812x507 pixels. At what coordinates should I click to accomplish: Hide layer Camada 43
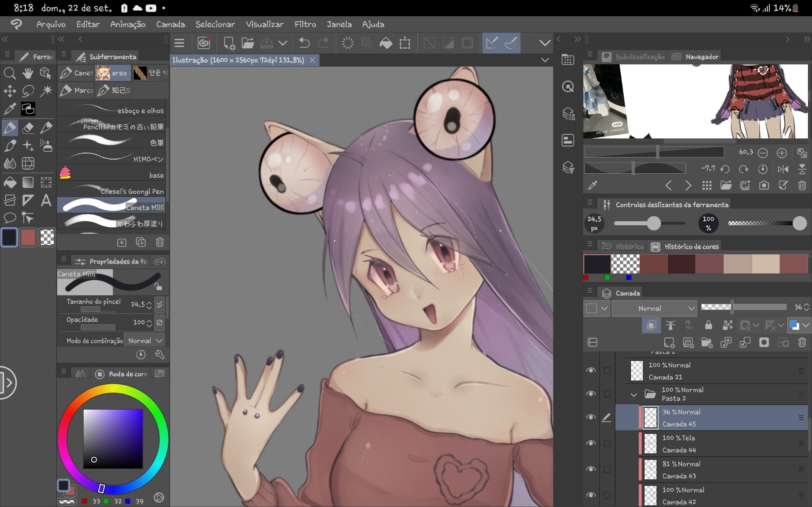point(591,469)
